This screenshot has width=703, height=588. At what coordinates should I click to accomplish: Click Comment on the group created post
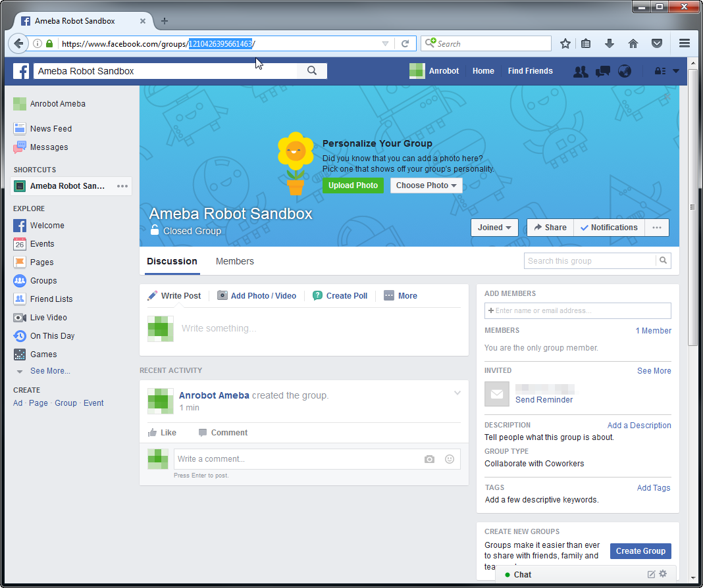coord(223,433)
